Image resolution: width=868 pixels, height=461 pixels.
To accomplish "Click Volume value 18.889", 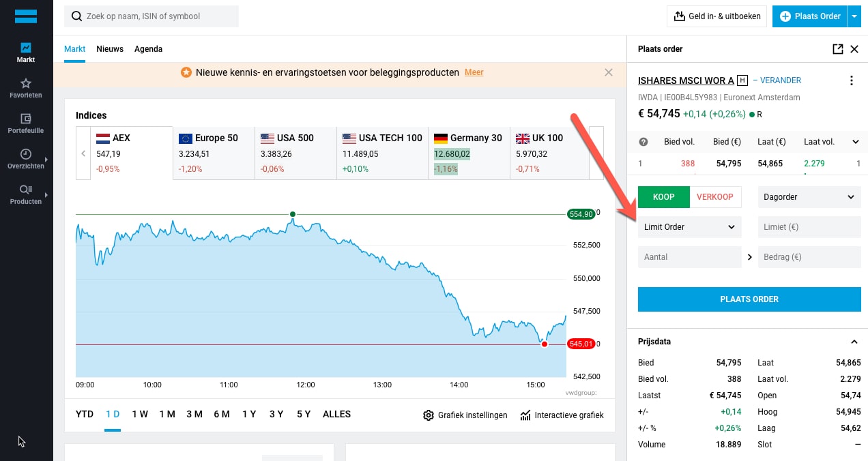I will coord(728,445).
